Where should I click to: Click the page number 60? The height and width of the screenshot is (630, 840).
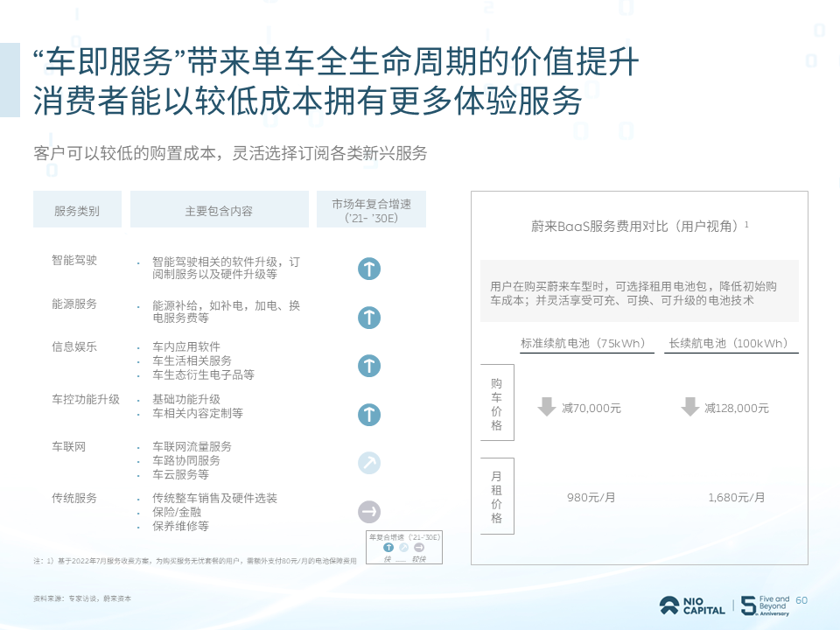point(801,600)
